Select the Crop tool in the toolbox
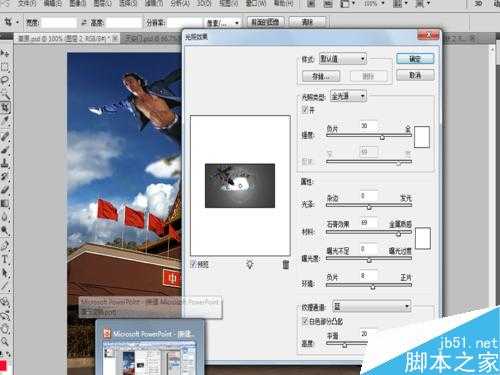 coord(5,107)
